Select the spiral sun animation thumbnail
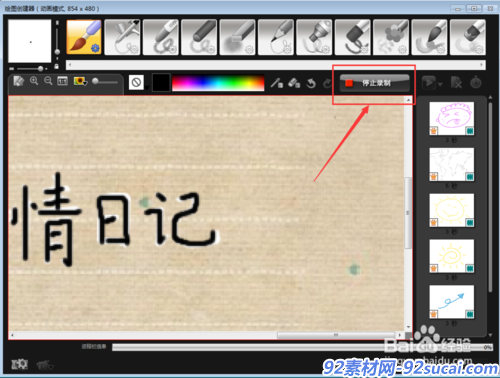Screen dimensions: 500x378 click(x=452, y=256)
